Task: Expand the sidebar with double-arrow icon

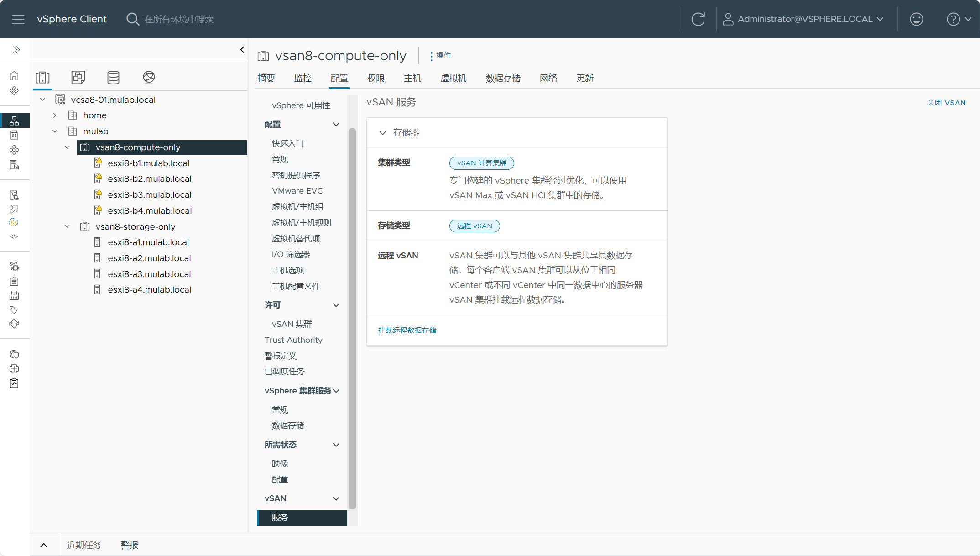Action: 17,50
